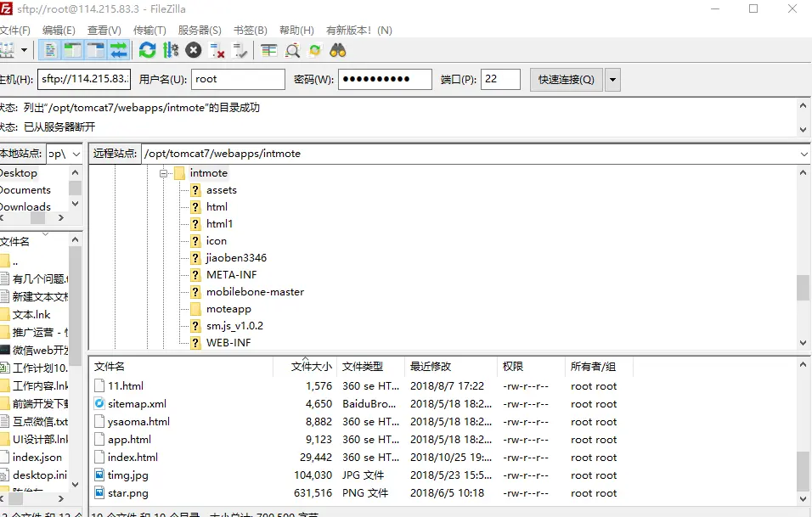Image resolution: width=812 pixels, height=517 pixels.
Task: Toggle the message log display
Action: tap(52, 50)
